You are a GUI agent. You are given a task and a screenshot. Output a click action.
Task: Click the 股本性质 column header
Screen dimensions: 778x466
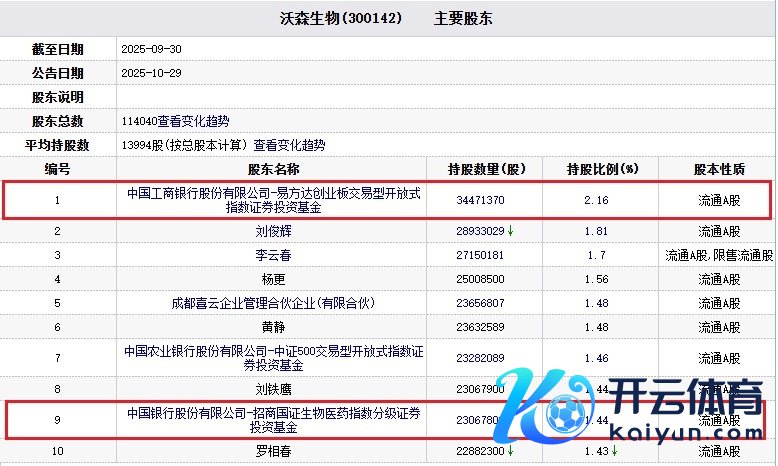point(718,169)
